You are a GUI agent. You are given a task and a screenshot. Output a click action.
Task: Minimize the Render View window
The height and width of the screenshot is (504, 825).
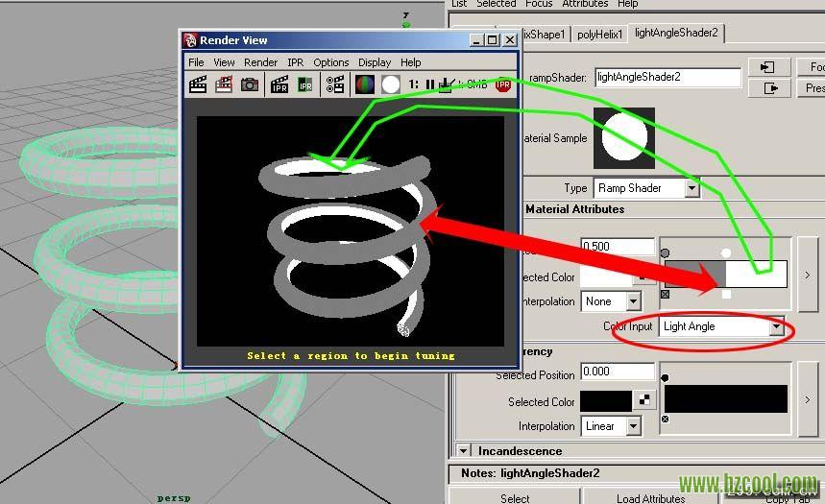pos(476,40)
